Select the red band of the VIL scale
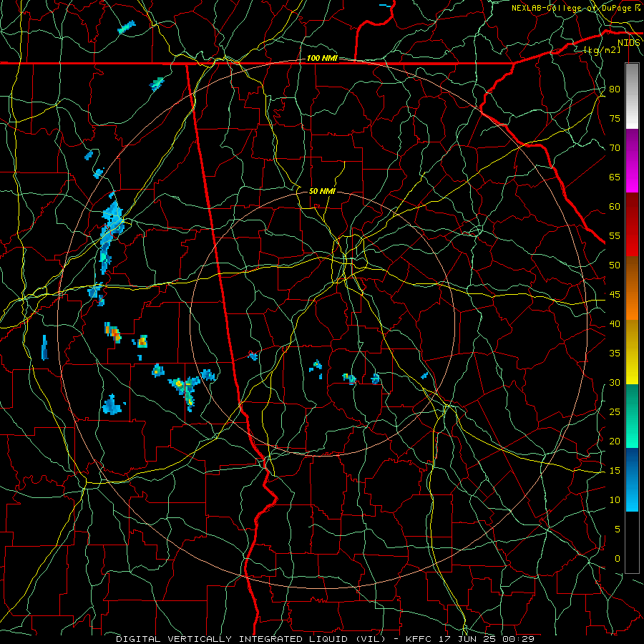 632,225
